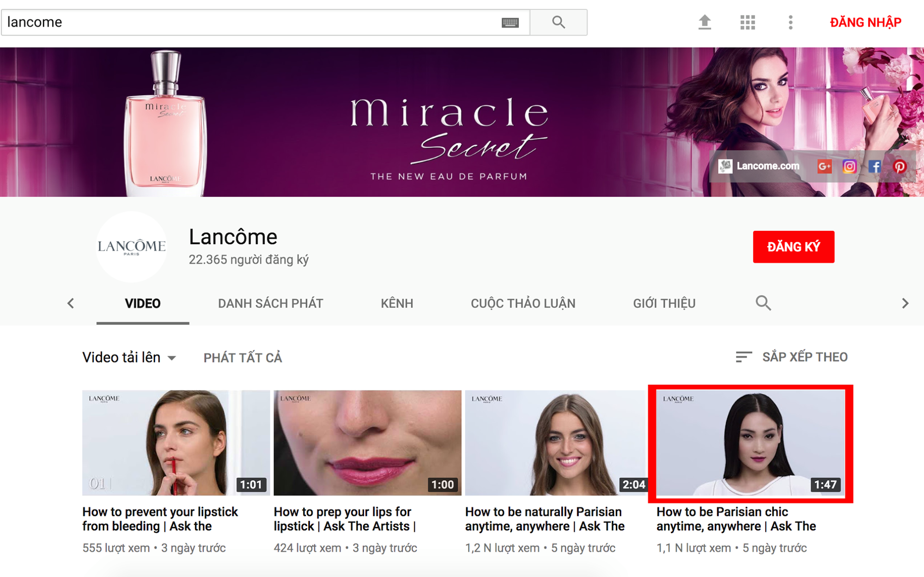
Task: Click the 555 lượt xem view count
Action: coord(116,548)
